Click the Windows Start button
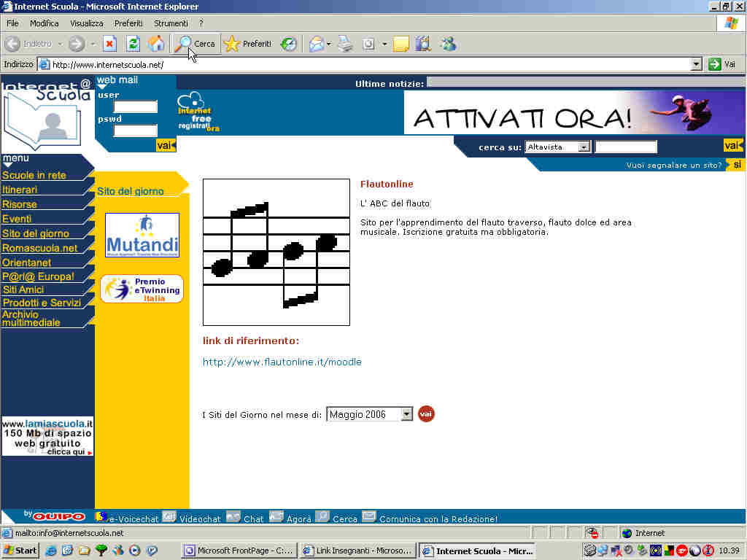 point(20,551)
